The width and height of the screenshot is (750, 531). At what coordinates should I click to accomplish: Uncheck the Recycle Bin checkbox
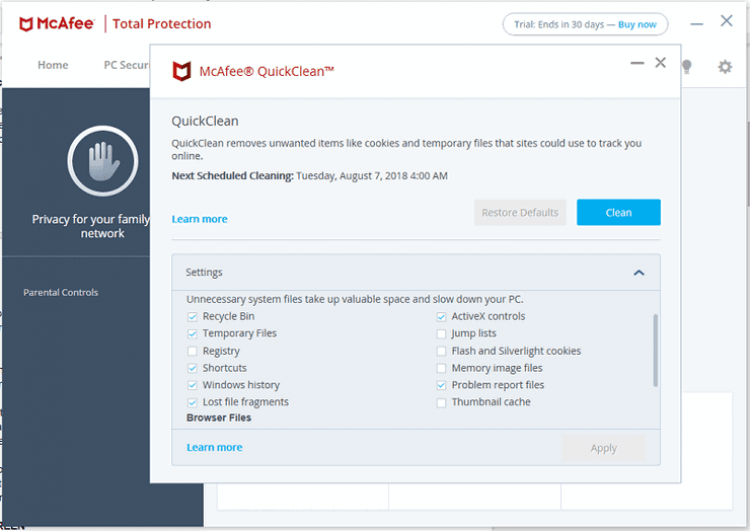click(x=193, y=317)
